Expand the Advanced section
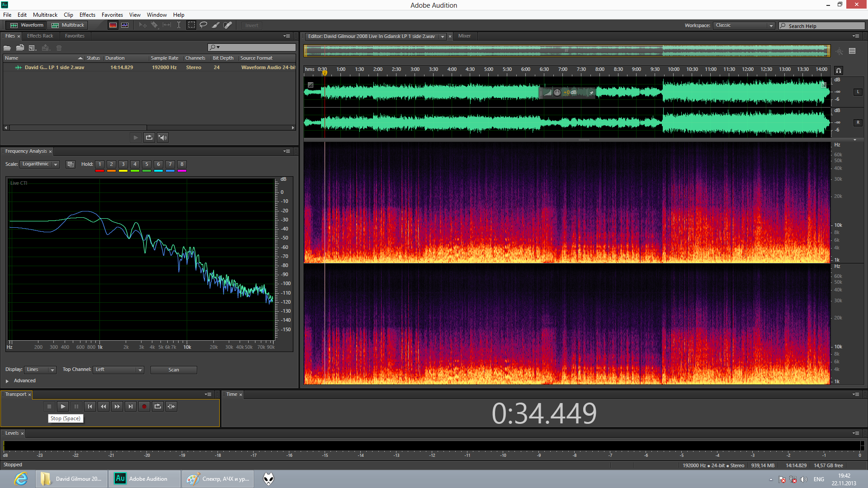 tap(7, 381)
